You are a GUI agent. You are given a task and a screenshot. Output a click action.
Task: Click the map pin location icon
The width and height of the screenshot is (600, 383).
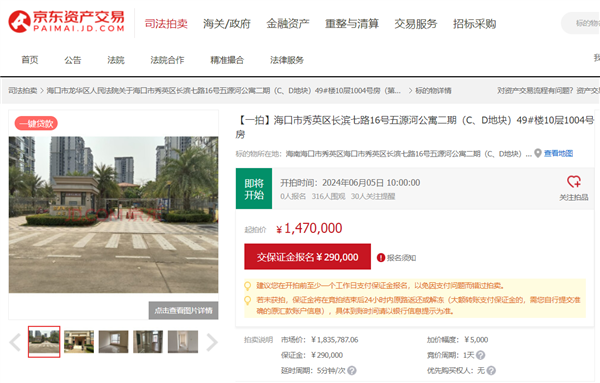538,153
